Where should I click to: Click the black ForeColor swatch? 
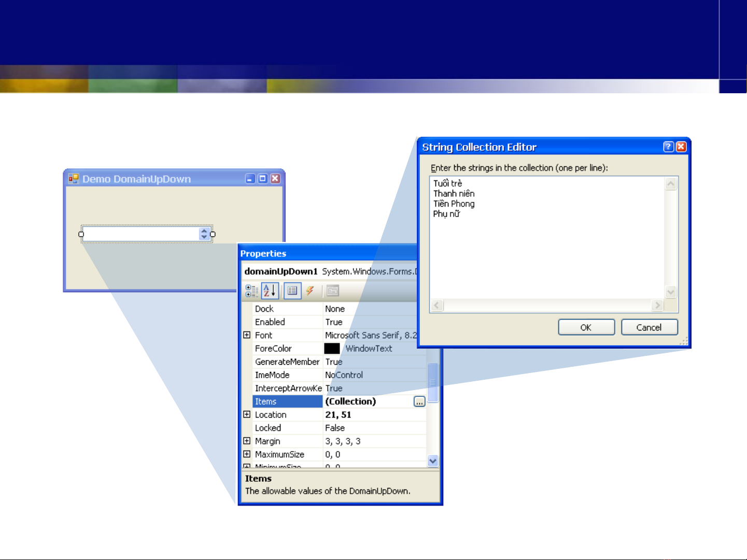pos(332,349)
